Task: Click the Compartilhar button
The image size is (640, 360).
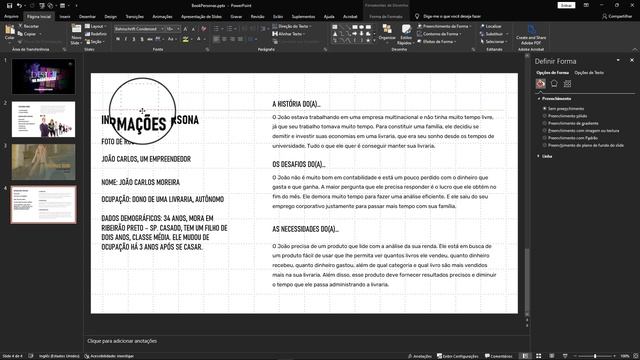Action: (x=617, y=16)
